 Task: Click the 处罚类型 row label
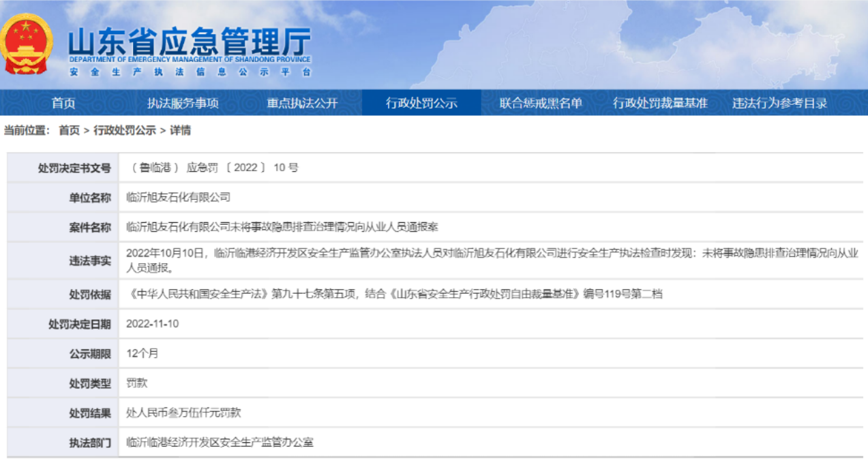[90, 384]
